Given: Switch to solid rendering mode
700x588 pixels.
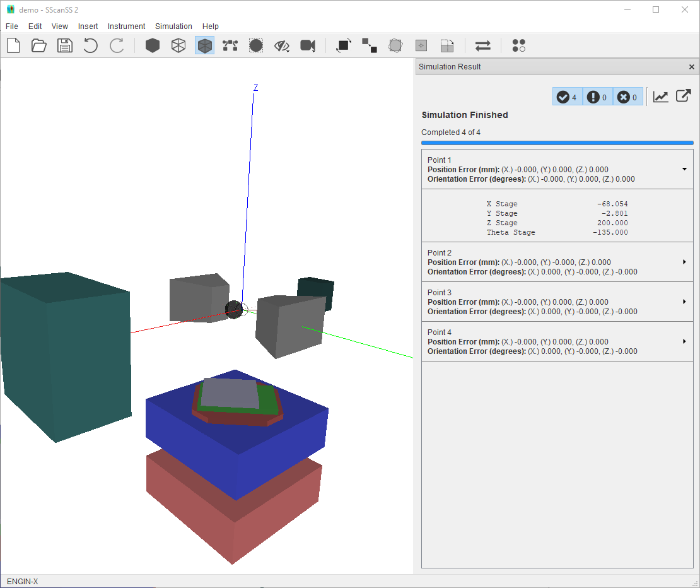Looking at the screenshot, I should 153,45.
